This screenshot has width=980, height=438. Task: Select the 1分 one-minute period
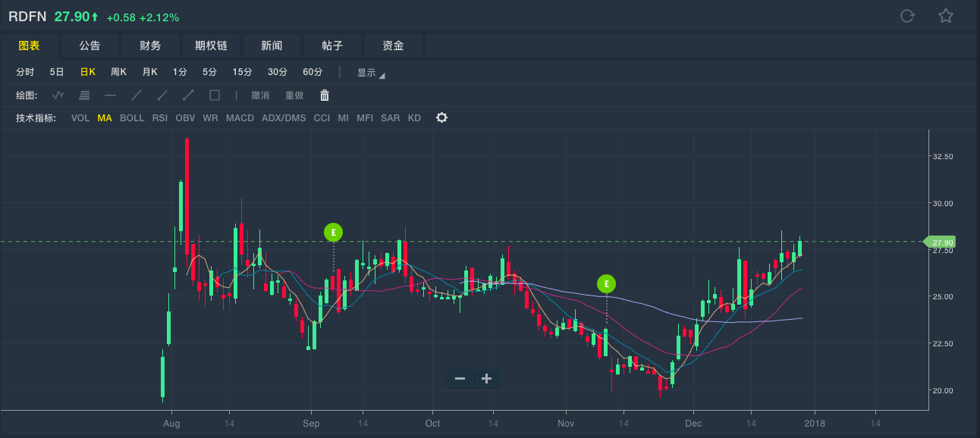pyautogui.click(x=180, y=72)
